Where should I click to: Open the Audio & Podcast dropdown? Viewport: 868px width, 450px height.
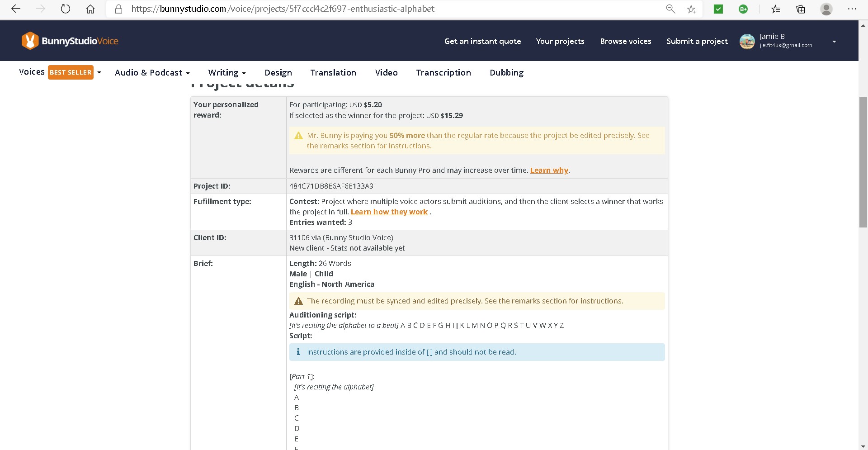pos(152,73)
